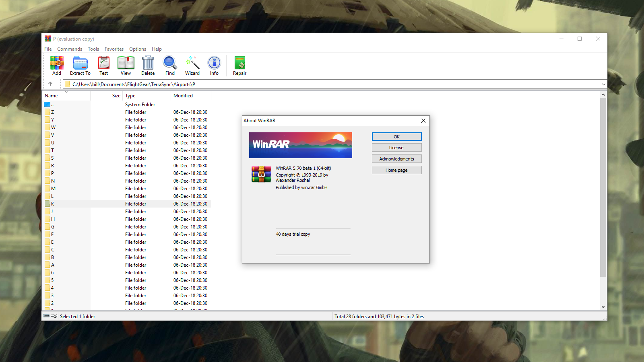The width and height of the screenshot is (644, 362).
Task: Open the View file tool
Action: 126,63
